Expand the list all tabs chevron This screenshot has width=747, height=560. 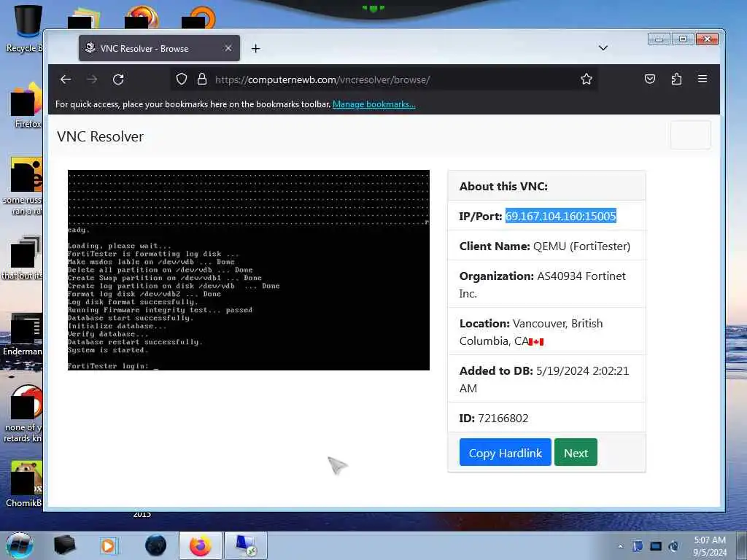603,48
